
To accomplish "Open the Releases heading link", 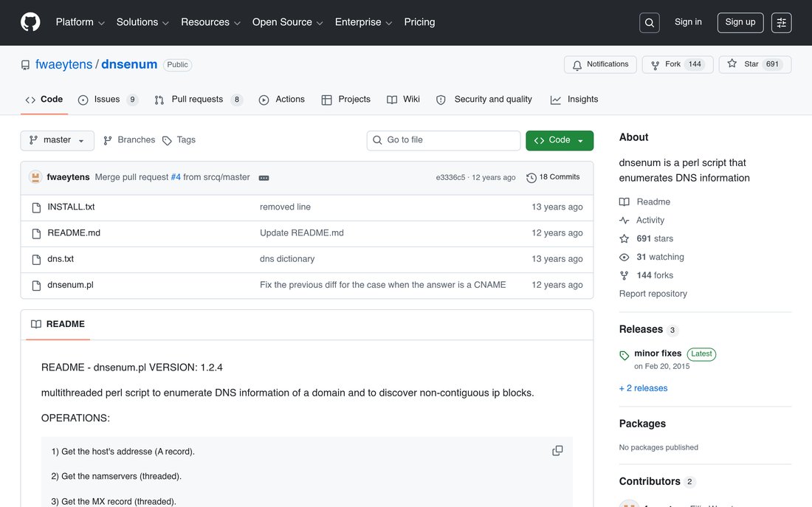I will click(x=641, y=329).
